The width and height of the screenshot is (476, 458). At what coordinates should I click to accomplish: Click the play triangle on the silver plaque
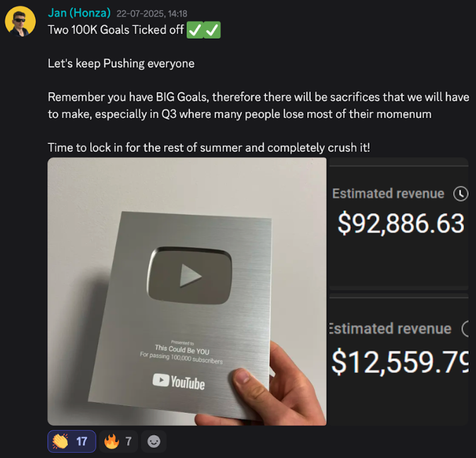pyautogui.click(x=191, y=275)
